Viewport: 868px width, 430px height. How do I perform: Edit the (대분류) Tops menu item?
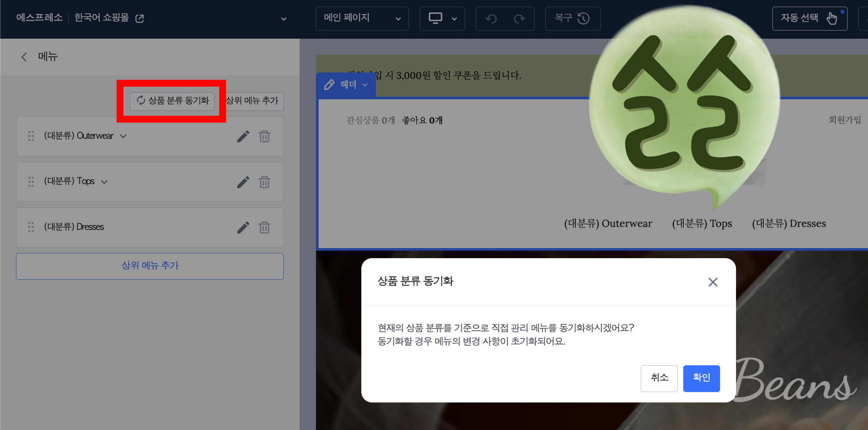click(x=243, y=182)
